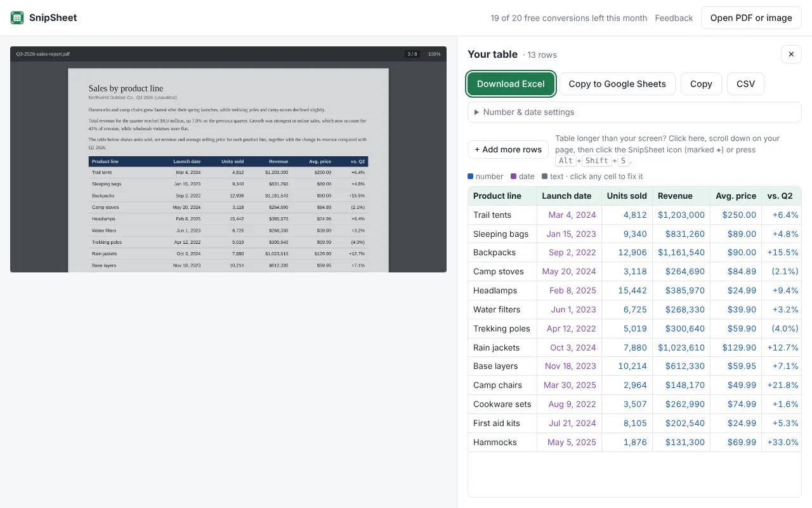Click the 100% zoom indicator in the PDF viewer
812x508 pixels.
[x=434, y=54]
